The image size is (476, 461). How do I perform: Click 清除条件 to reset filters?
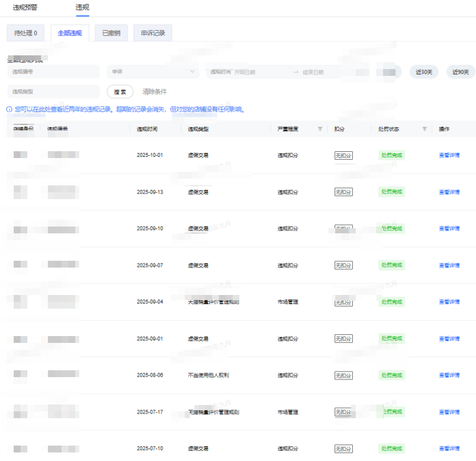pyautogui.click(x=154, y=91)
